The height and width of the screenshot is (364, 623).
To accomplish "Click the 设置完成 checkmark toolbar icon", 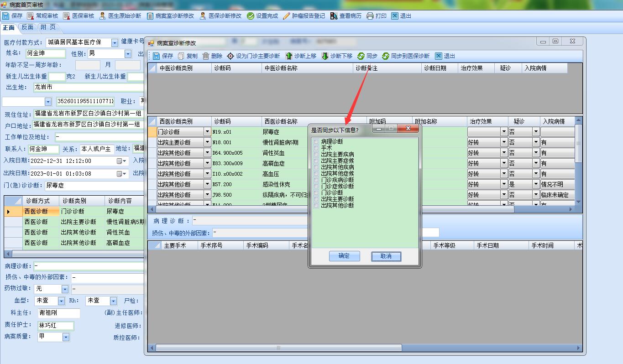I will (x=251, y=16).
